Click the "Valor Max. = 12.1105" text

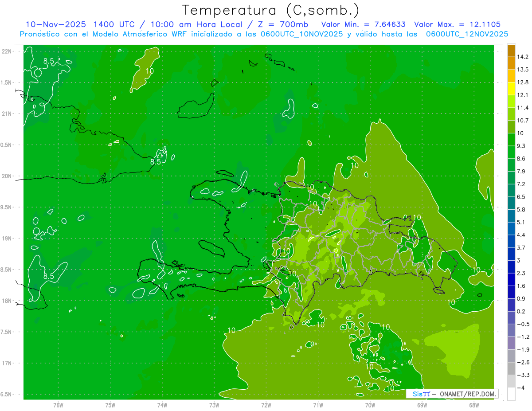coord(458,24)
